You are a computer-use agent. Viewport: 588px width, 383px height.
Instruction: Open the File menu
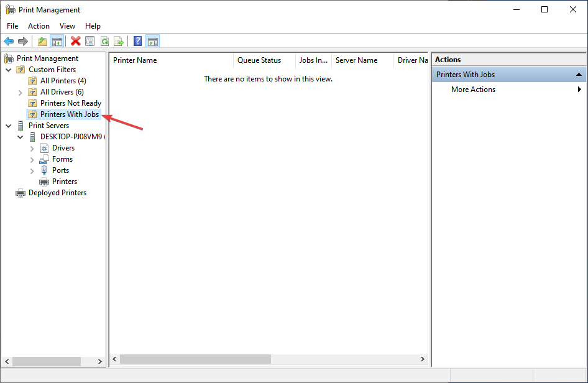pyautogui.click(x=12, y=26)
